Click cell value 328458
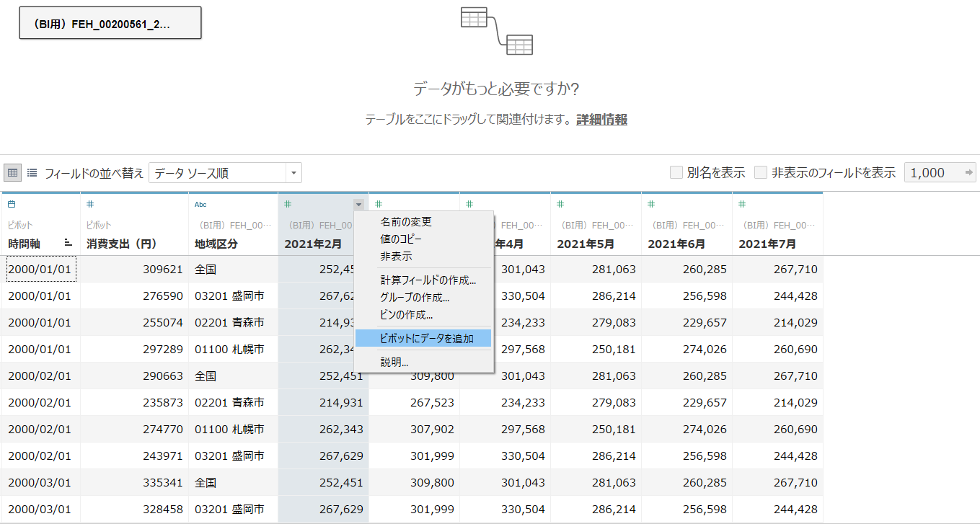This screenshot has width=980, height=524. pyautogui.click(x=162, y=510)
